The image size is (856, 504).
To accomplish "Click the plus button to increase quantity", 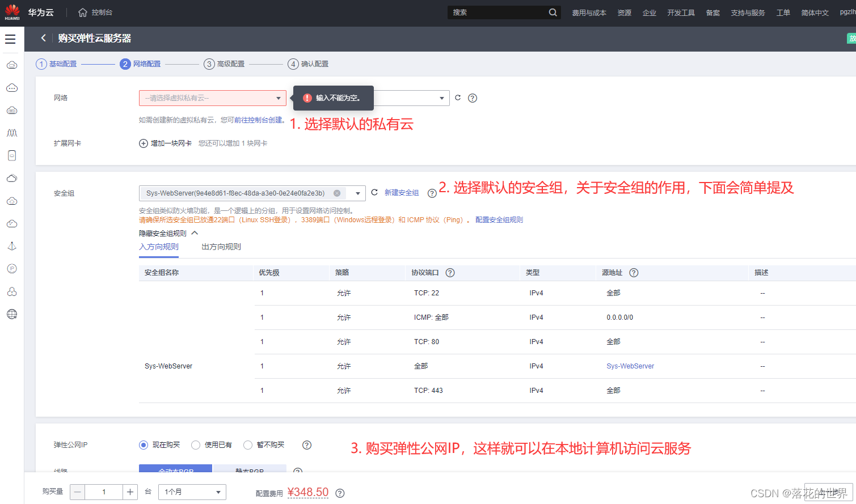I will click(130, 492).
